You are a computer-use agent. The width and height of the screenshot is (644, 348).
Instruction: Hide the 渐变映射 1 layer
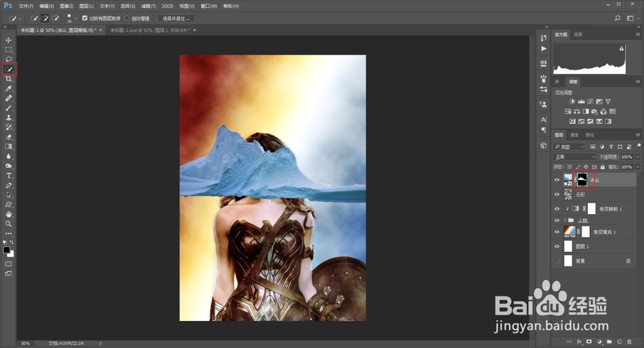[x=557, y=209]
